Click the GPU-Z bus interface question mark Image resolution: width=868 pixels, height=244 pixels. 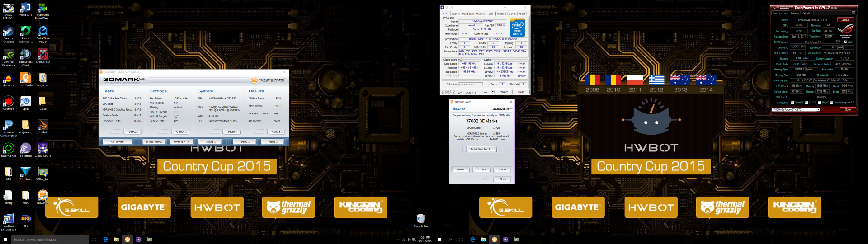pyautogui.click(x=854, y=53)
